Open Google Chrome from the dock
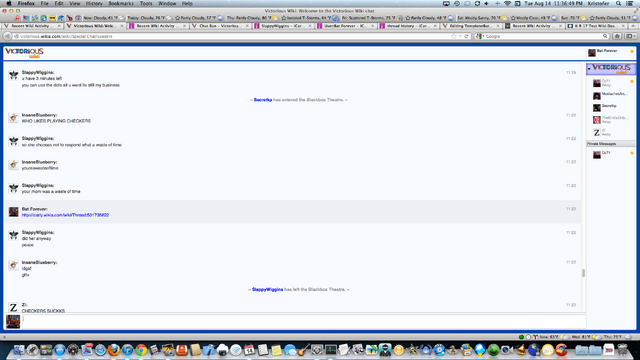The height and width of the screenshot is (360, 640). (141, 350)
